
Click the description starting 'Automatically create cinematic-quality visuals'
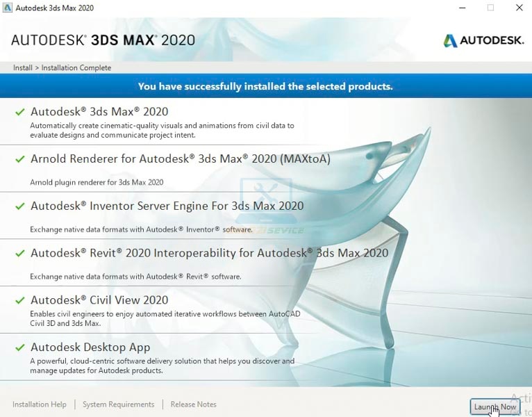tap(163, 131)
